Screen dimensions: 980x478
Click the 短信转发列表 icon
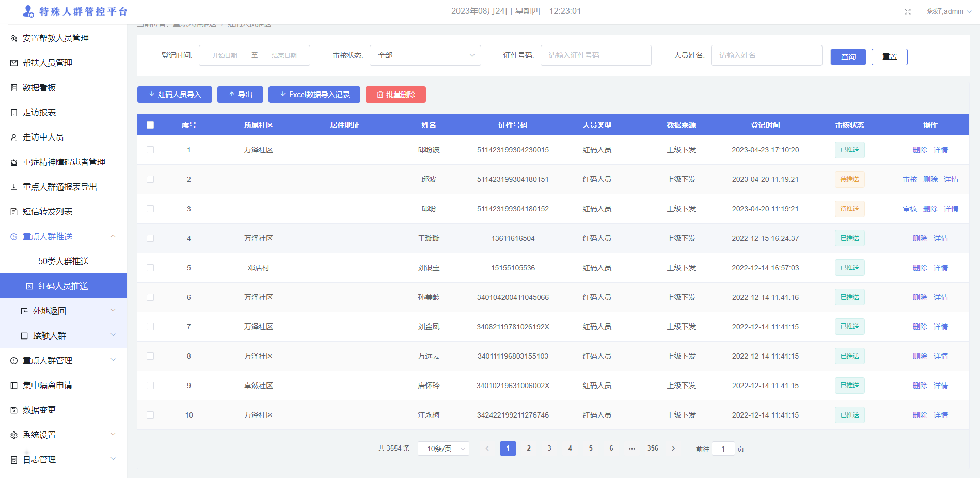(14, 212)
